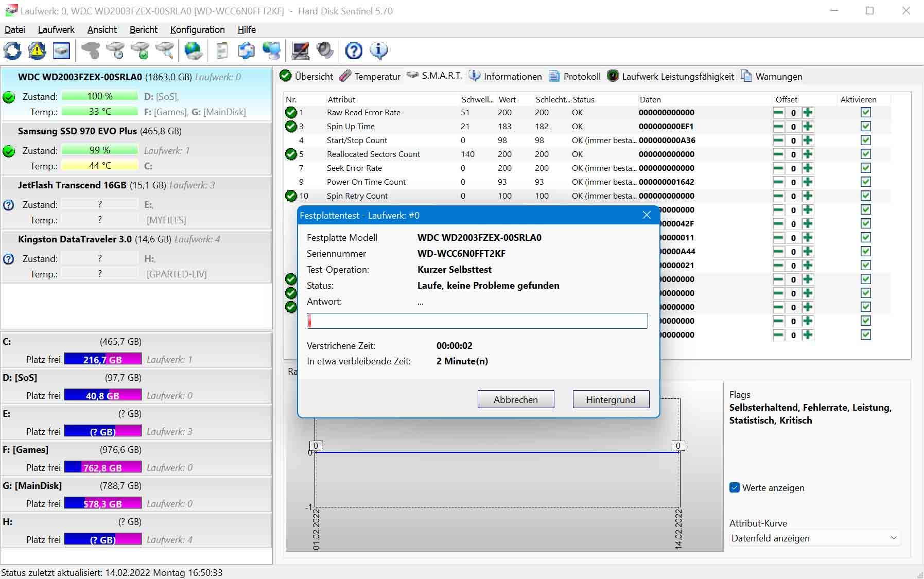924x579 pixels.
Task: Click the self-test progress bar
Action: (x=477, y=321)
